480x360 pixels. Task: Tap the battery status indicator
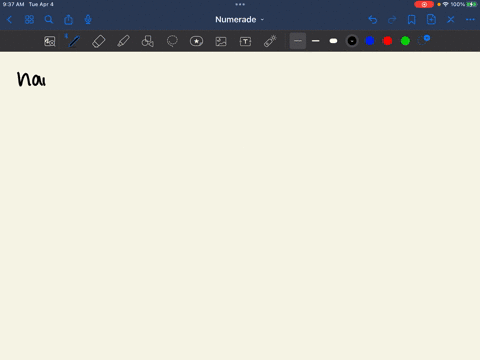tap(471, 4)
